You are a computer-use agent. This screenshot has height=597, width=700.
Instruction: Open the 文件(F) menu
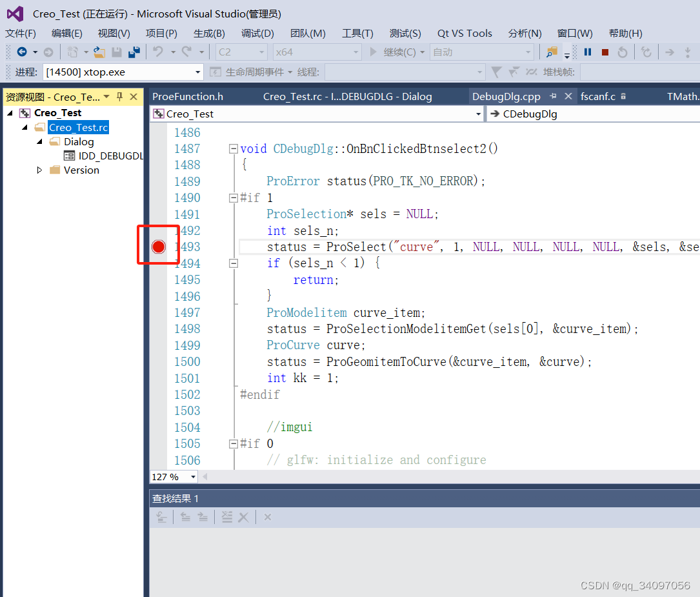tap(21, 34)
